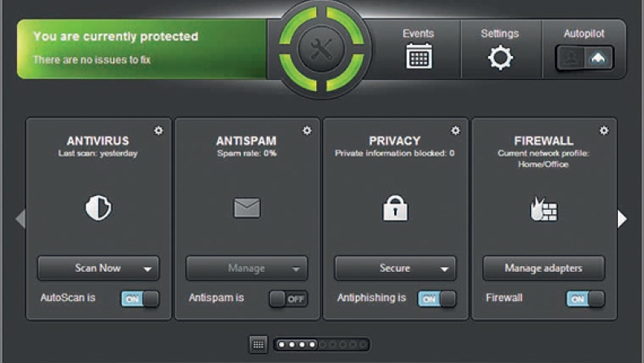This screenshot has width=644, height=363.
Task: Click the Antispam envelope icon
Action: 247,208
